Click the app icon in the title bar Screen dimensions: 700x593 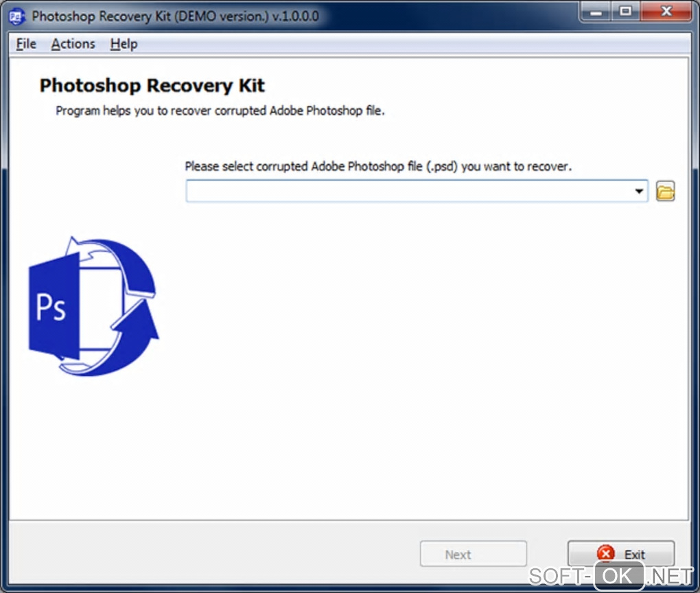[x=17, y=16]
